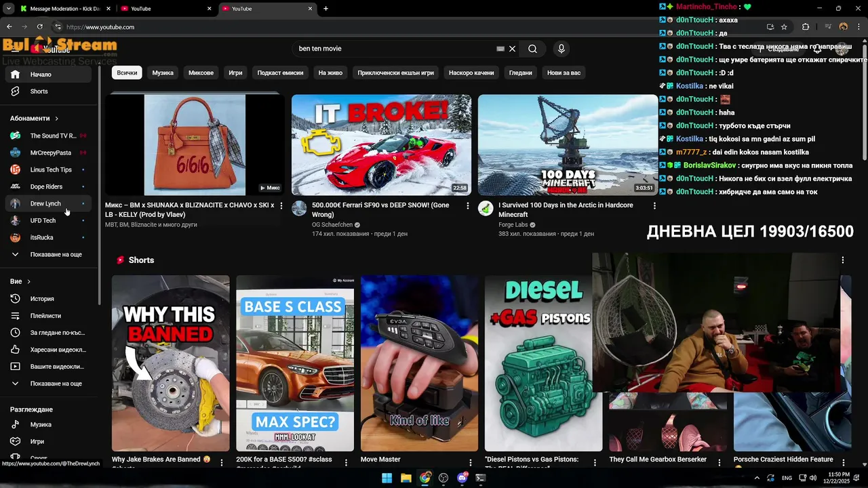
Task: Switch to Message Moderation Kick tab
Action: 64,9
